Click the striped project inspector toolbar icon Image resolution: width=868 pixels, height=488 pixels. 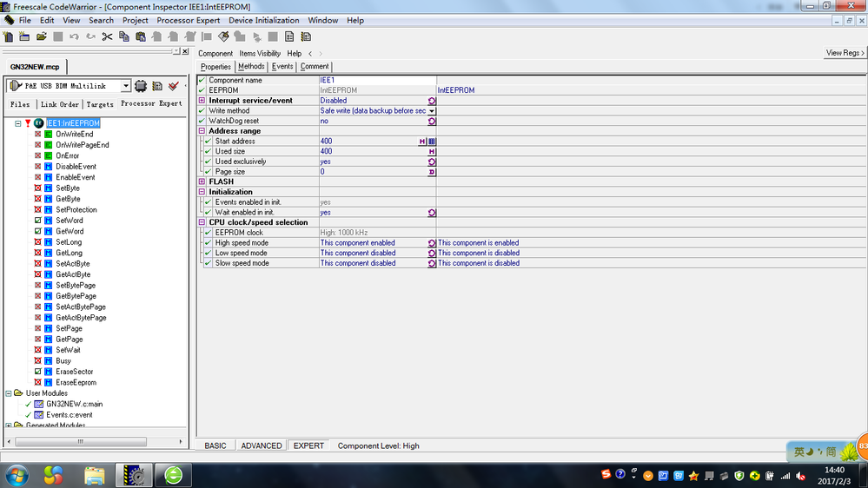[x=306, y=37]
